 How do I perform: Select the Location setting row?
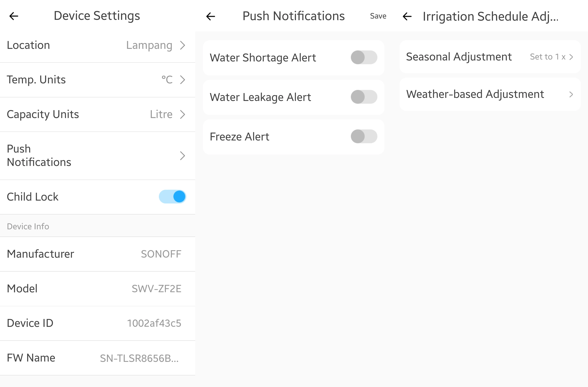point(98,45)
